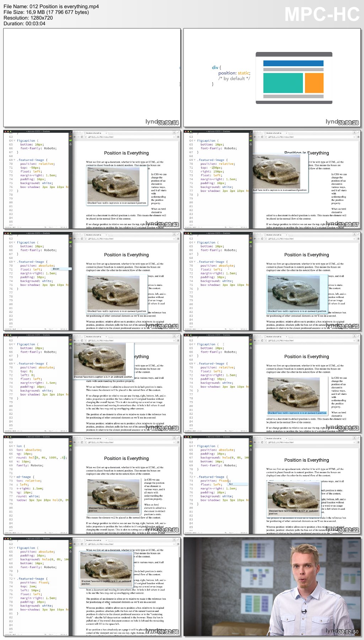Click browser back arrow in 00:00:43 frame
Image resolution: width=364 pixels, height=640 pixels.
coord(75,137)
